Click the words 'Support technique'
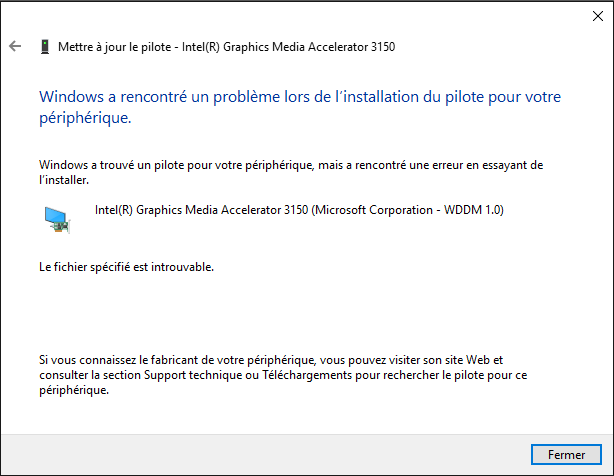This screenshot has width=614, height=476. [193, 375]
